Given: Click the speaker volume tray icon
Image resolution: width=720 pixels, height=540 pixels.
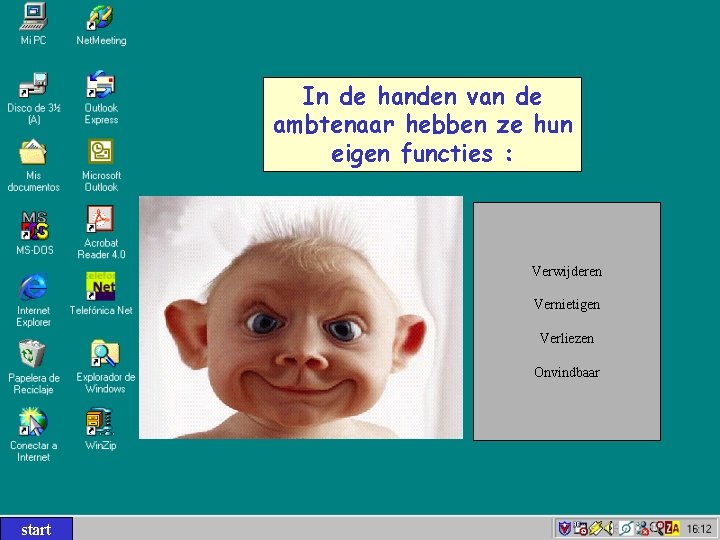Looking at the screenshot, I should (609, 529).
